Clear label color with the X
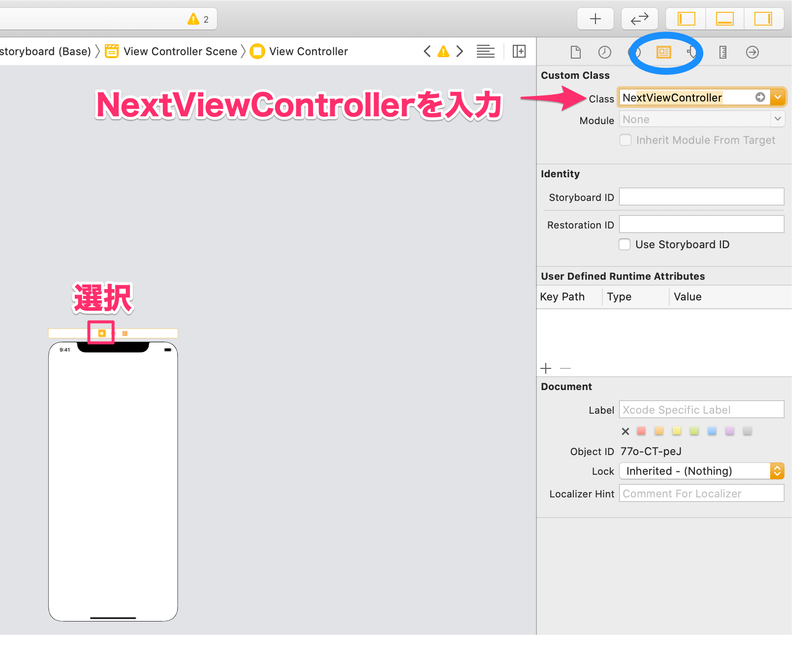Screen dimensions: 812x655 (625, 431)
